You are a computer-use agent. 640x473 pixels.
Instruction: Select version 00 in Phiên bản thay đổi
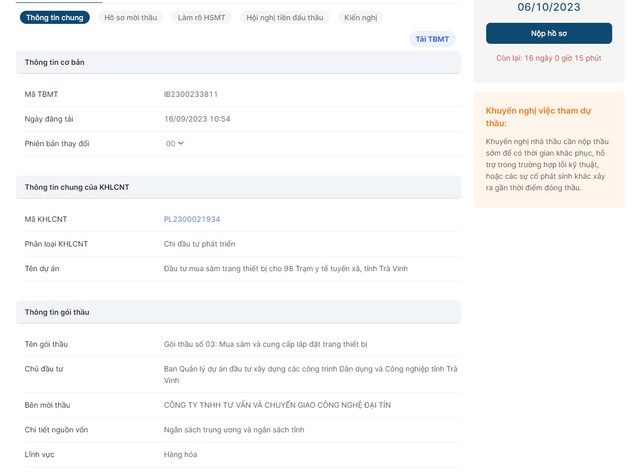(170, 144)
